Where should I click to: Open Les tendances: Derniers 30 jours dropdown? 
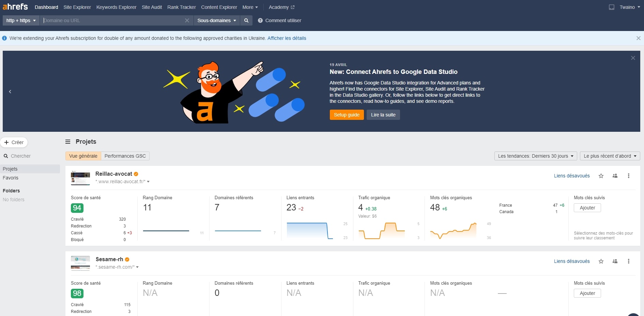[x=536, y=156]
